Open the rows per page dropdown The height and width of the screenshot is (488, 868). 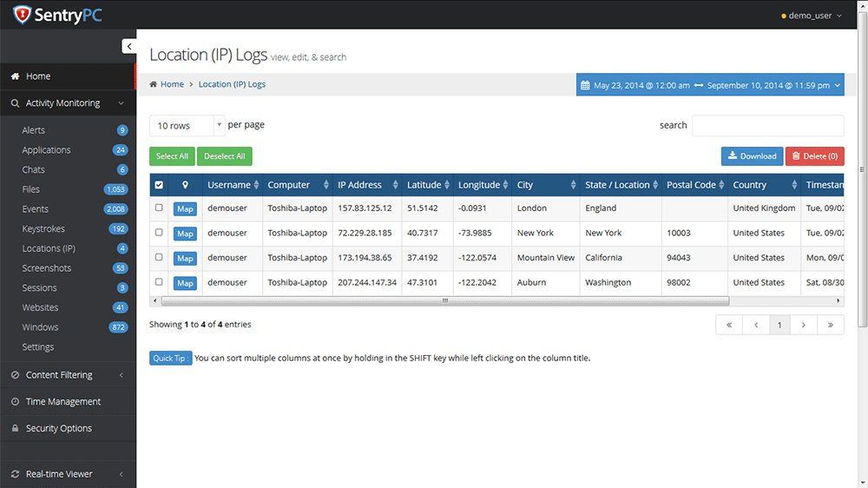(x=187, y=126)
